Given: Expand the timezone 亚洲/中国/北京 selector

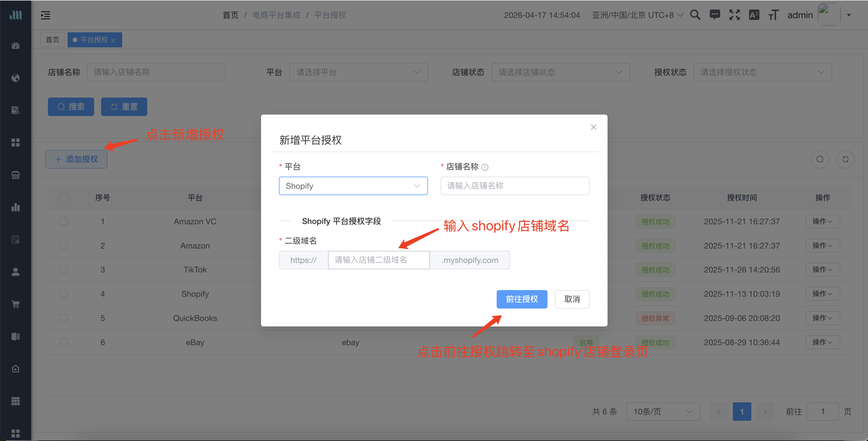Looking at the screenshot, I should [638, 15].
